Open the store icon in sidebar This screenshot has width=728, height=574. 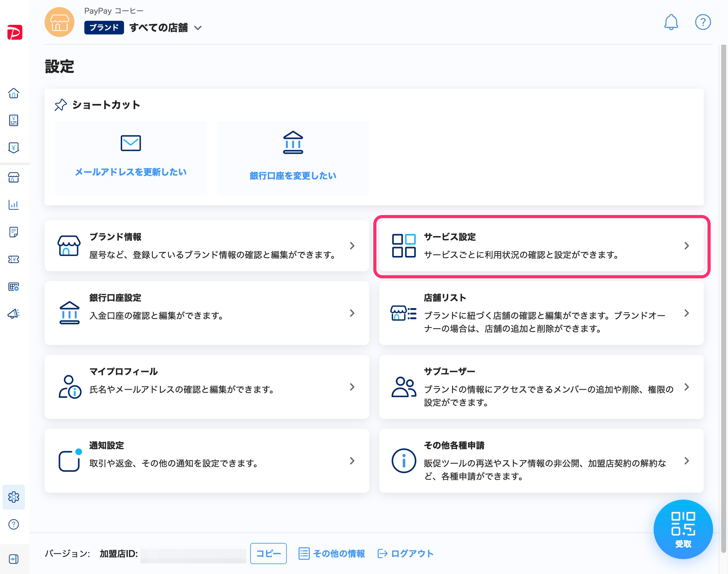[x=14, y=177]
